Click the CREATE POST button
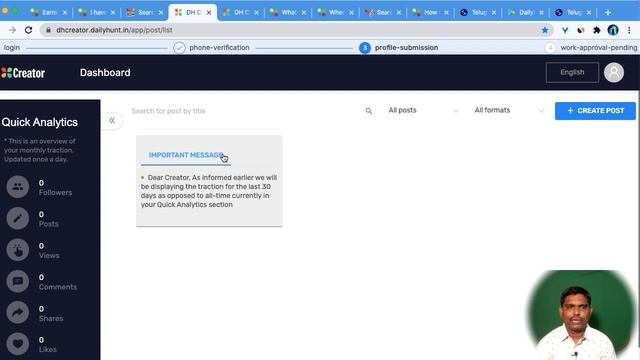Image resolution: width=640 pixels, height=360 pixels. [x=595, y=111]
